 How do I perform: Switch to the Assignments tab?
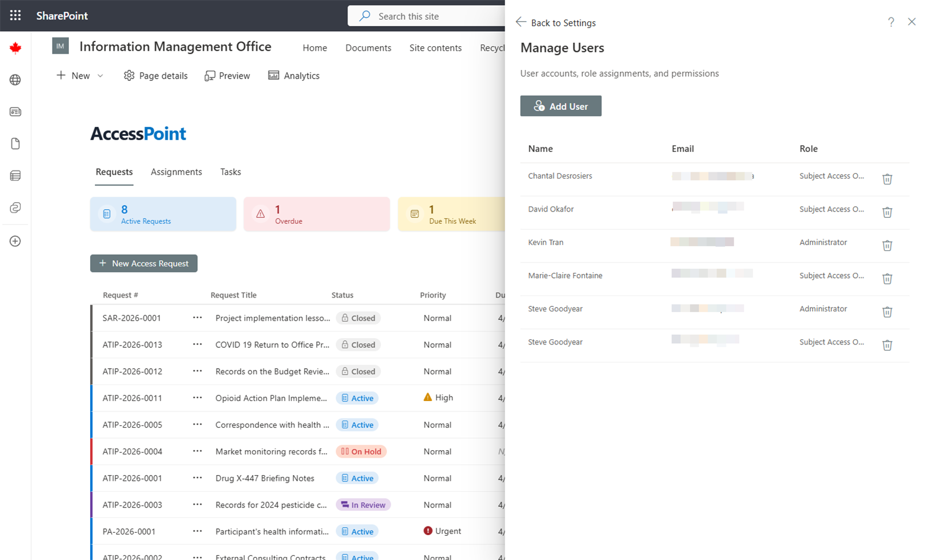coord(176,172)
